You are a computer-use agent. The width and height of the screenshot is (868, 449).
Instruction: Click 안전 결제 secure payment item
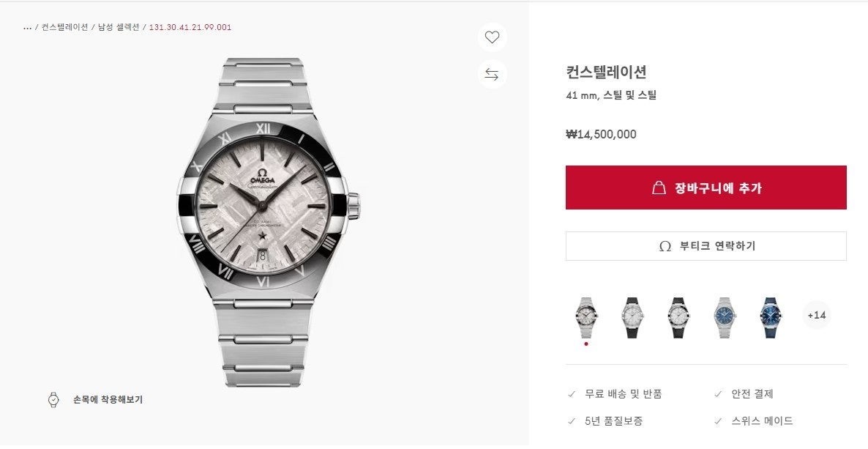click(x=752, y=394)
